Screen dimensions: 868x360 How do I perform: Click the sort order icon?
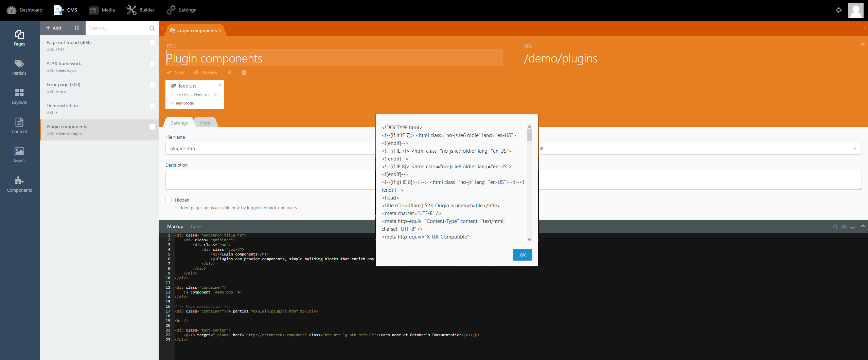pyautogui.click(x=77, y=28)
